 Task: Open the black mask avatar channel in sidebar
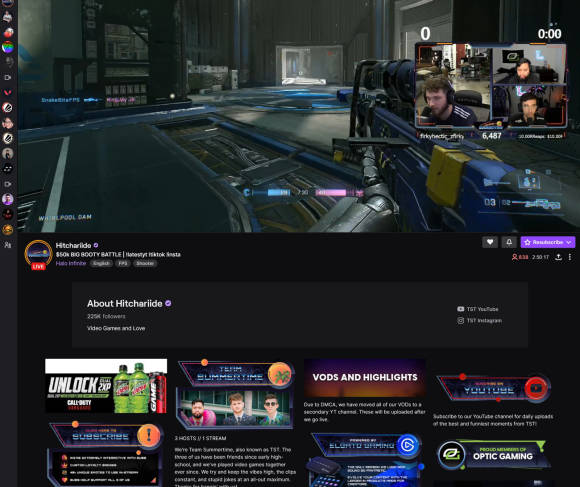(x=8, y=169)
